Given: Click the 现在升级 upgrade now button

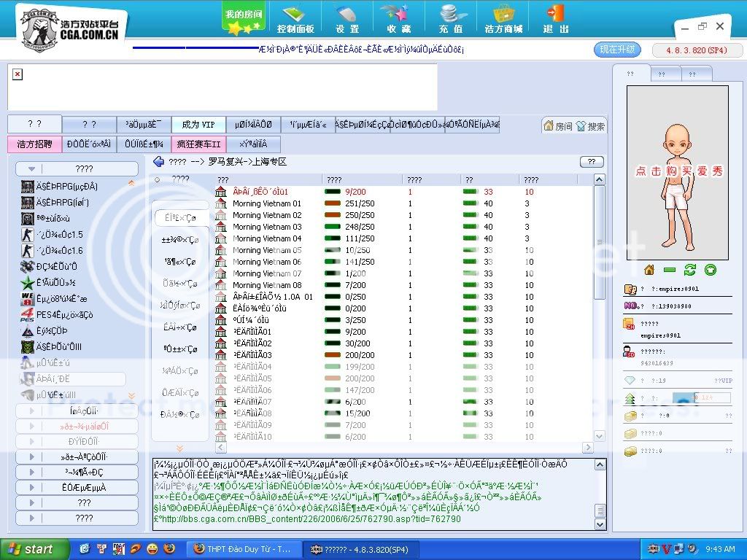Looking at the screenshot, I should 617,50.
